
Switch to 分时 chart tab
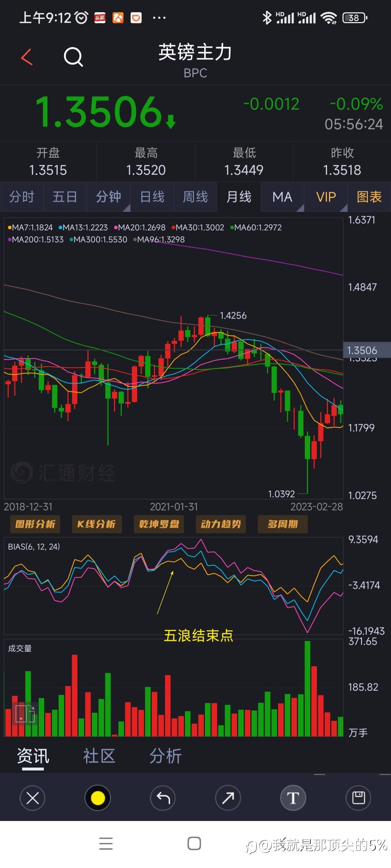[x=22, y=197]
